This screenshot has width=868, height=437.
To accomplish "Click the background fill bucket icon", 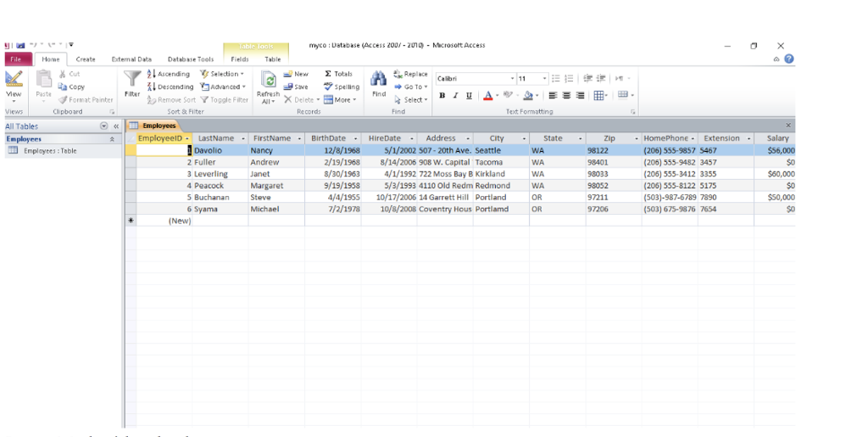I will (528, 96).
